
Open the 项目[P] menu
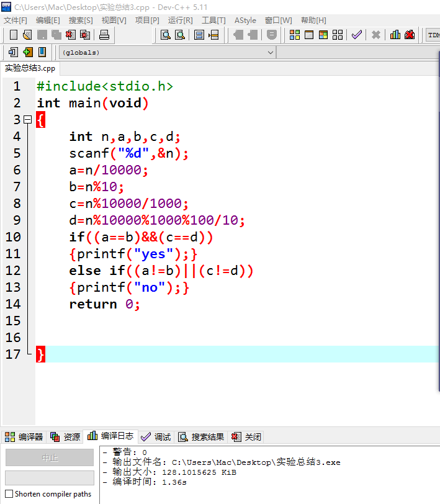(x=147, y=20)
